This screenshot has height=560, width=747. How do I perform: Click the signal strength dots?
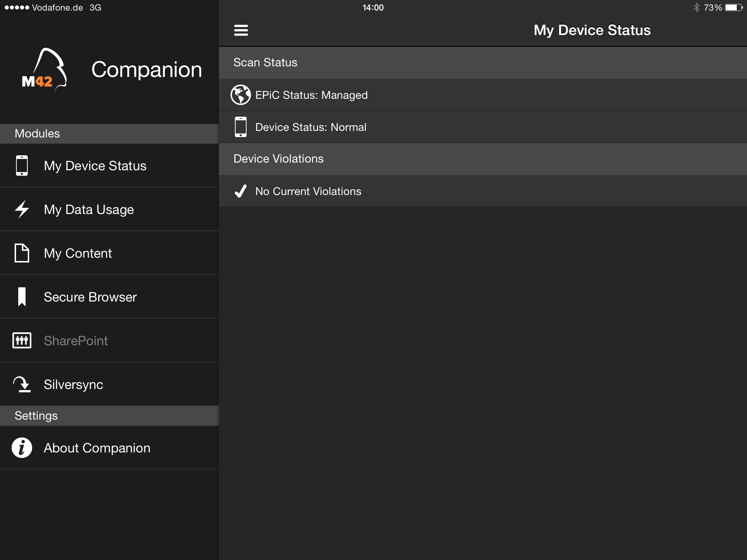point(16,8)
